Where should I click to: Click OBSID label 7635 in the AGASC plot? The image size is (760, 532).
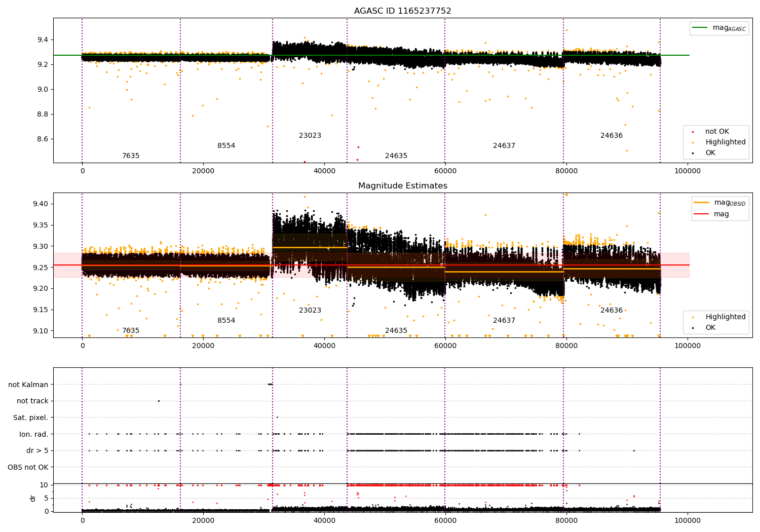point(131,156)
